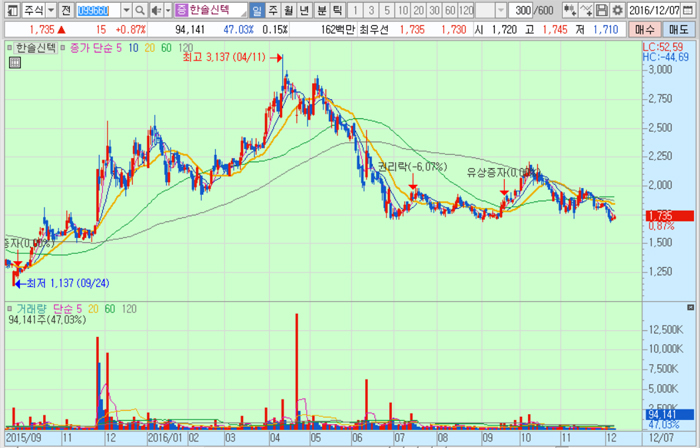Toggle the 일 (daily) period button

[x=257, y=10]
